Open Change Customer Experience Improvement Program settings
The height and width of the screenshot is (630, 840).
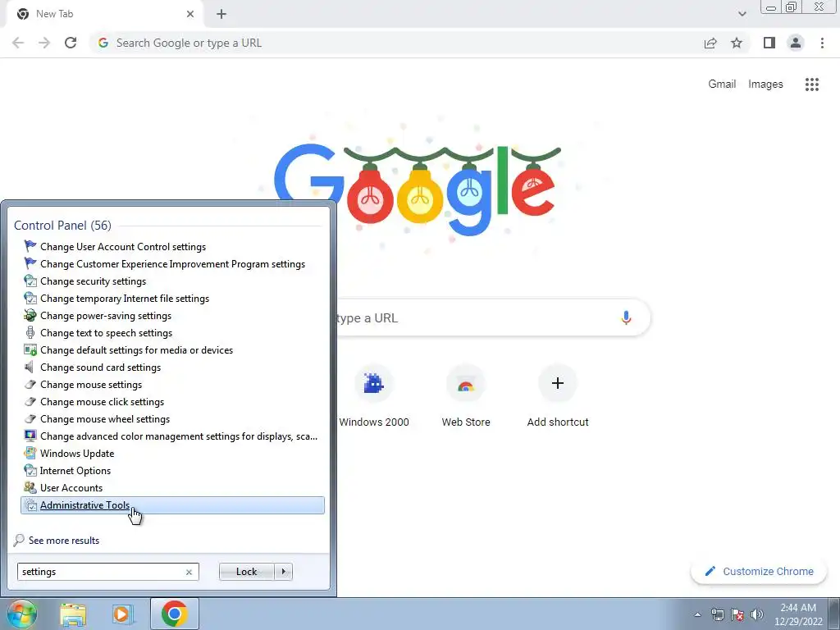(172, 264)
